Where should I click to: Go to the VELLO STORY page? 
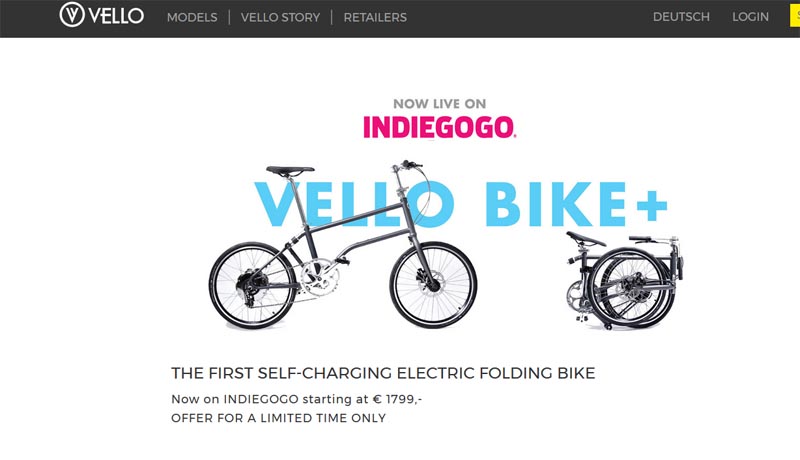[280, 17]
